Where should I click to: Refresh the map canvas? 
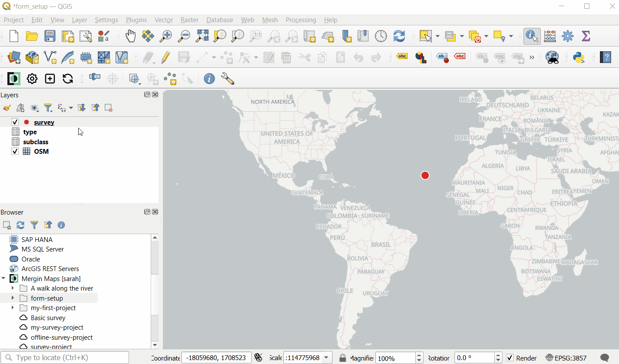tap(399, 36)
